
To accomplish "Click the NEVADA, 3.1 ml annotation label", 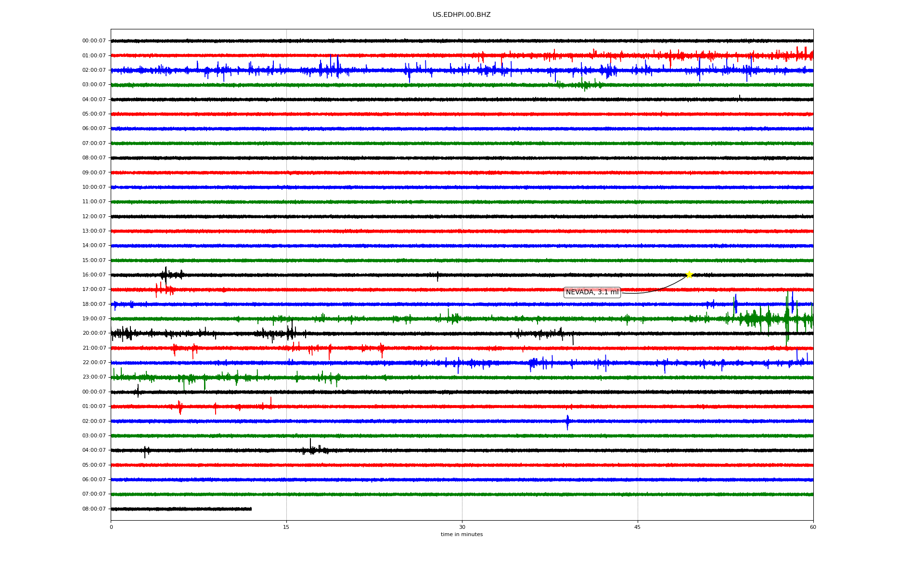I will tap(592, 292).
